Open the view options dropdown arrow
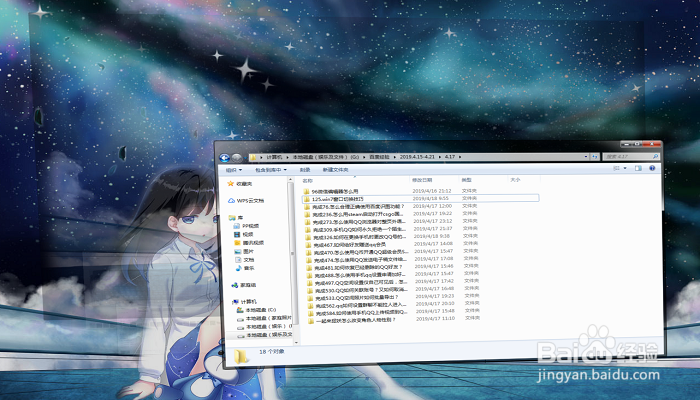Image resolution: width=700 pixels, height=400 pixels. (x=625, y=168)
